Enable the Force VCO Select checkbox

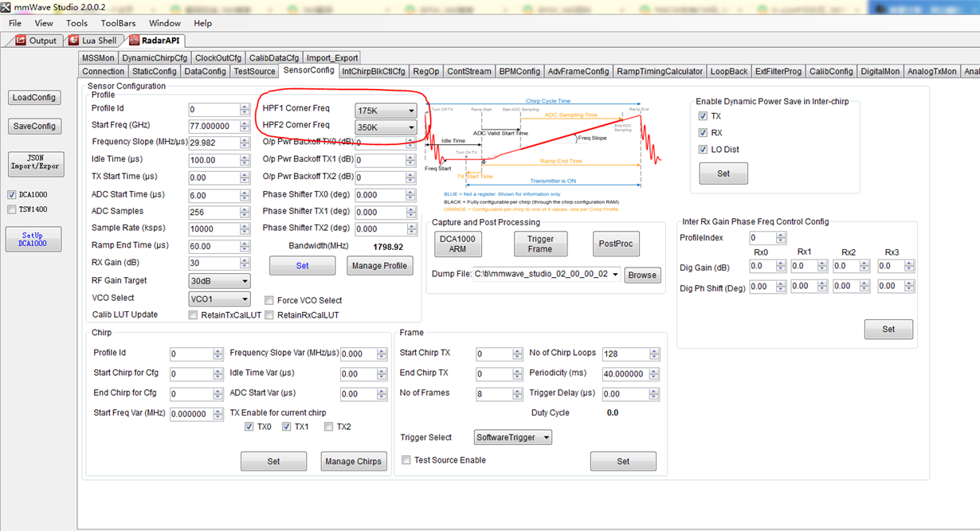[269, 300]
